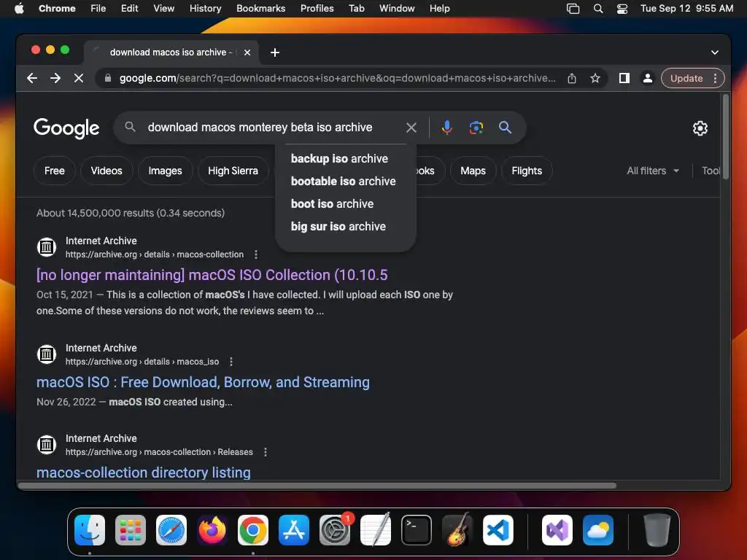Stop loading the page

79,78
